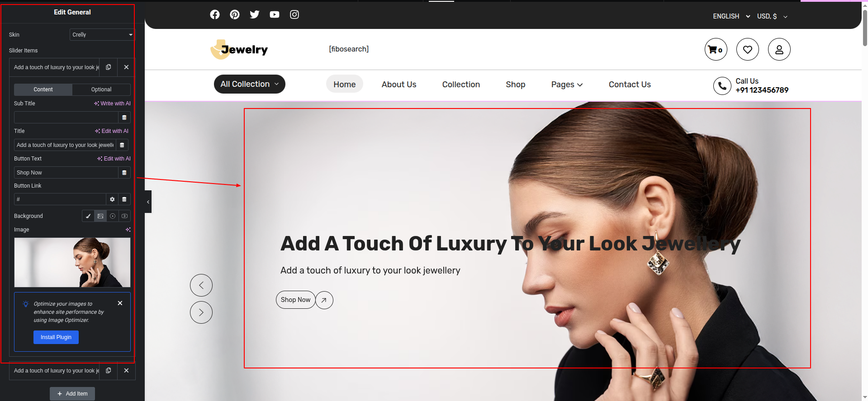The height and width of the screenshot is (401, 868).
Task: Click Add Item button
Action: (72, 394)
